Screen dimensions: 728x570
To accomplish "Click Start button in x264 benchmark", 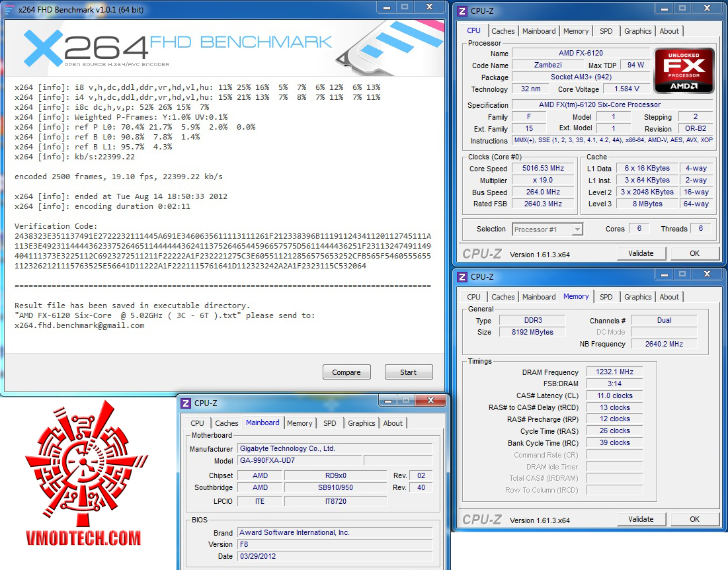I will pos(409,372).
